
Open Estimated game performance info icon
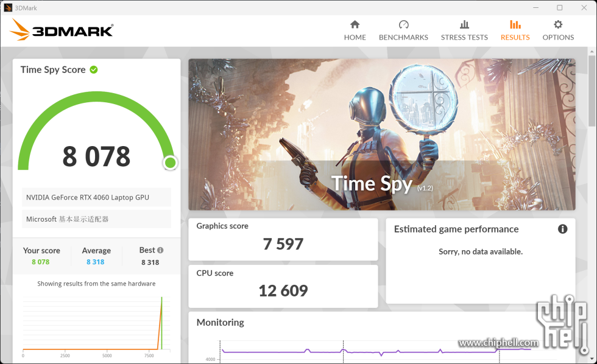[562, 229]
